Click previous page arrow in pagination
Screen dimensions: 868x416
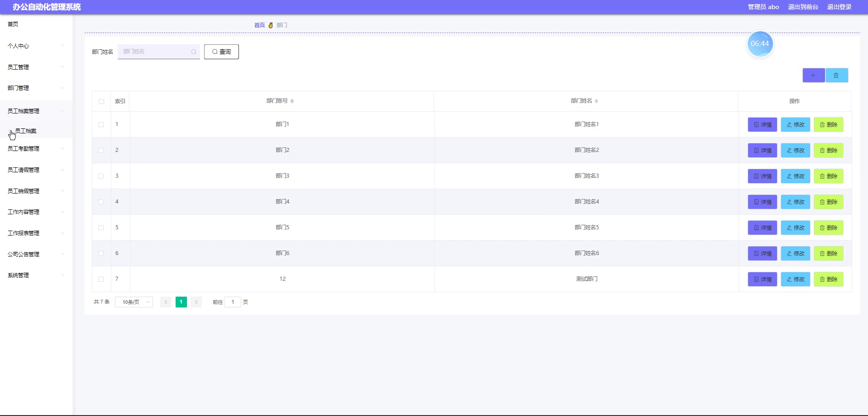coord(166,302)
